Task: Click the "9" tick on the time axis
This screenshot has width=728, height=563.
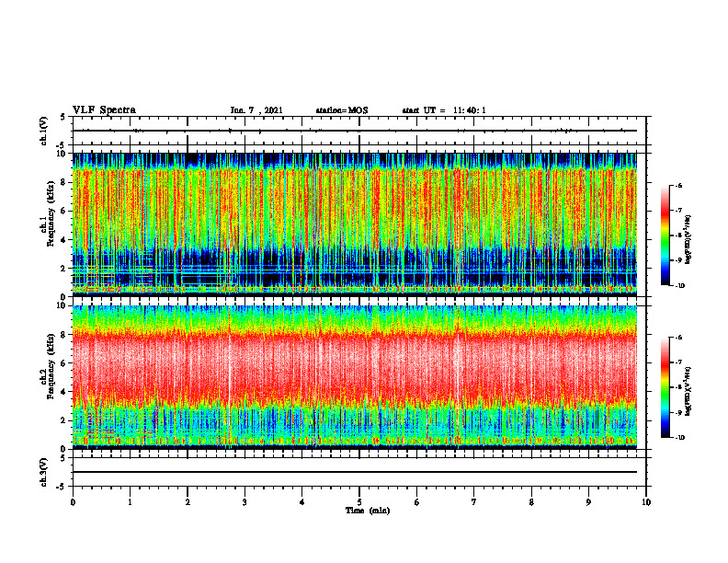Action: pyautogui.click(x=588, y=502)
